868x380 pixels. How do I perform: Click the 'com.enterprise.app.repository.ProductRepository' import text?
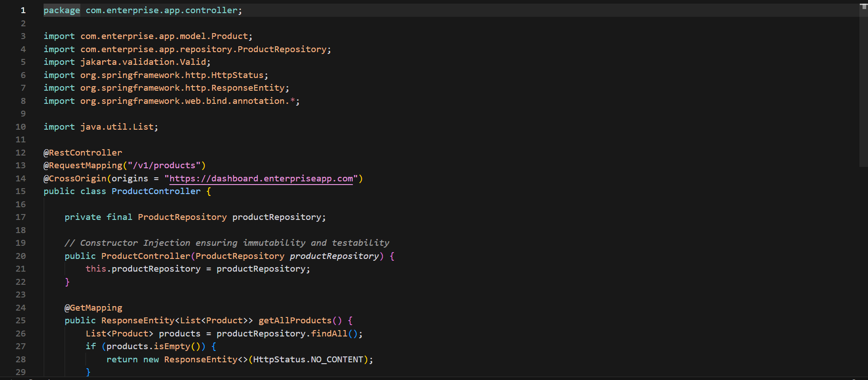click(x=204, y=49)
